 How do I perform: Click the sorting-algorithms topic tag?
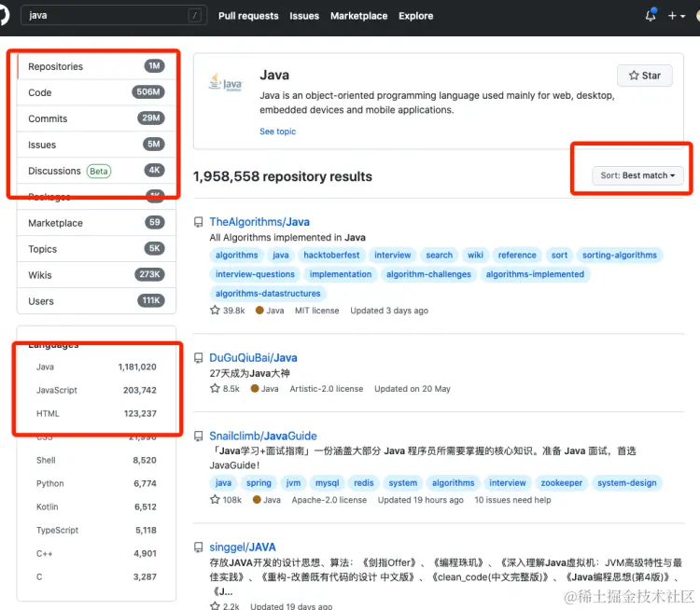tap(619, 256)
